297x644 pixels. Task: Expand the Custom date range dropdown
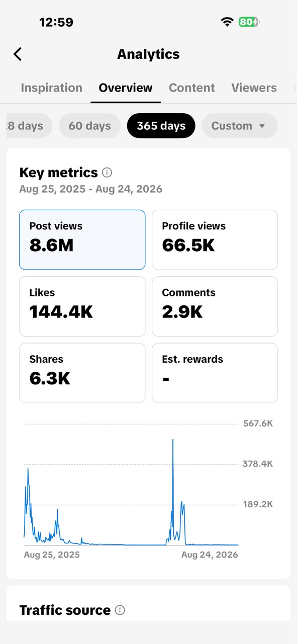240,126
